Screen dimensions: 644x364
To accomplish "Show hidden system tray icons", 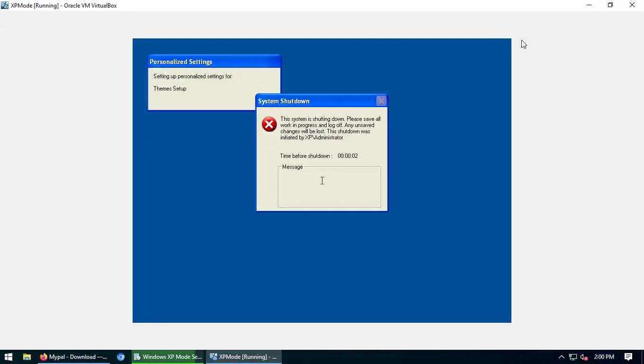I will point(562,357).
